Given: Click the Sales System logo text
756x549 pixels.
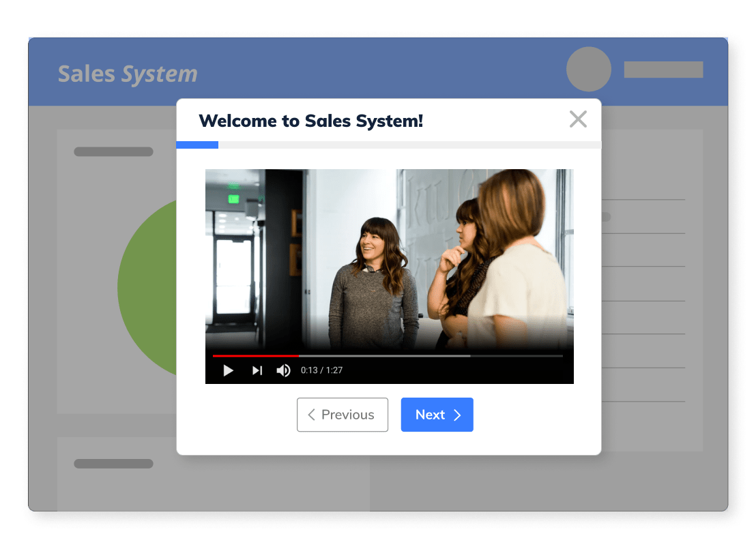Looking at the screenshot, I should [128, 74].
